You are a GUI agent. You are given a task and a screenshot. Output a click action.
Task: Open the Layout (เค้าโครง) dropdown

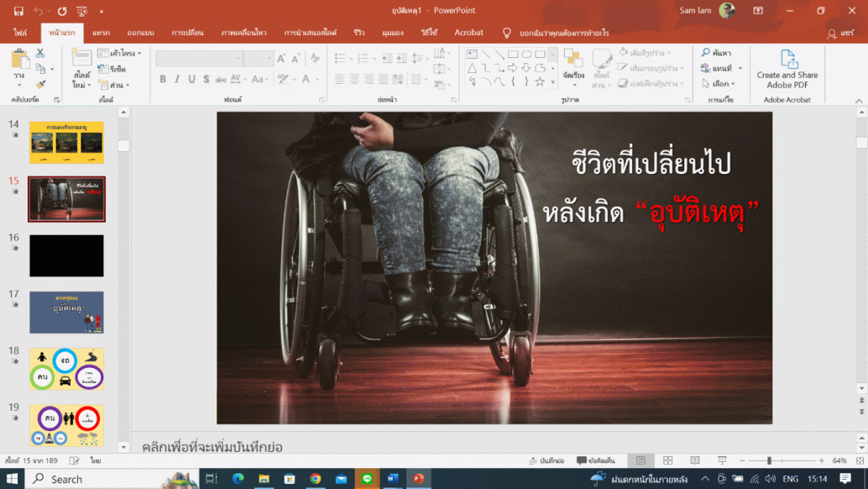118,54
